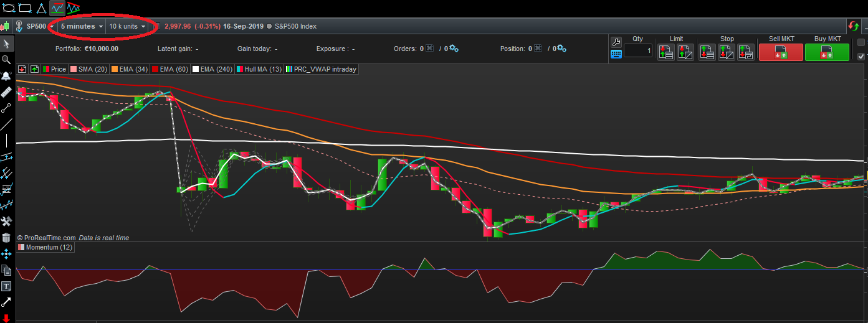Open the Momentum (12) panel label
The image size is (868, 323).
pos(45,247)
